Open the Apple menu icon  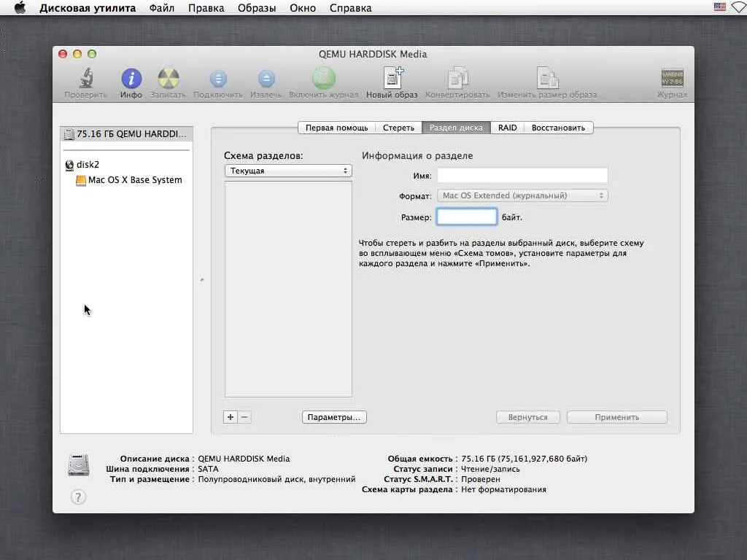[20, 7]
